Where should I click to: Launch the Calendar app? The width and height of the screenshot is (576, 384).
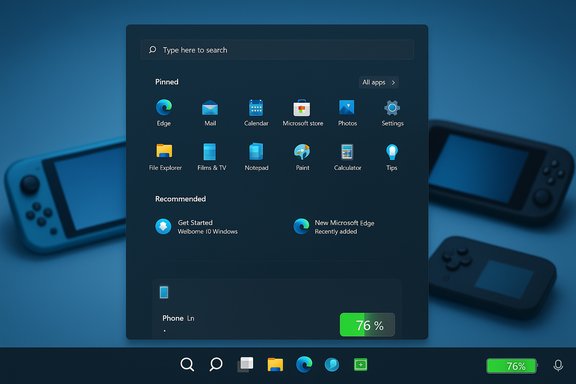click(256, 112)
